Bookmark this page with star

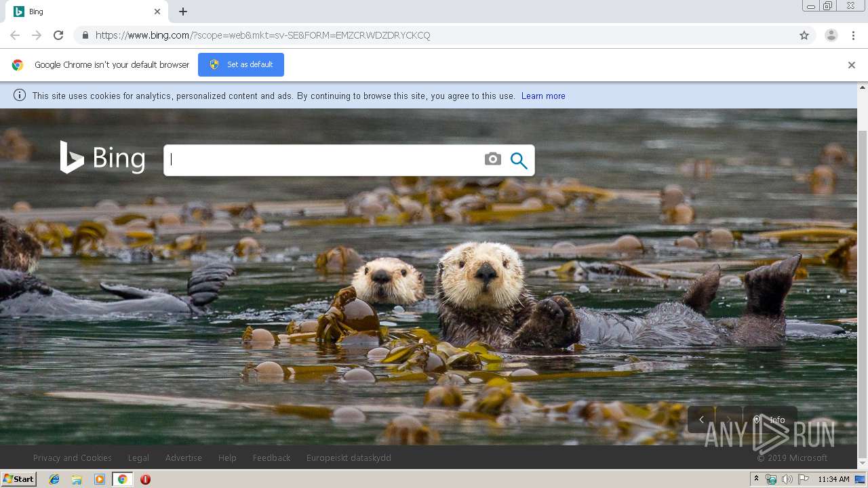tap(804, 35)
